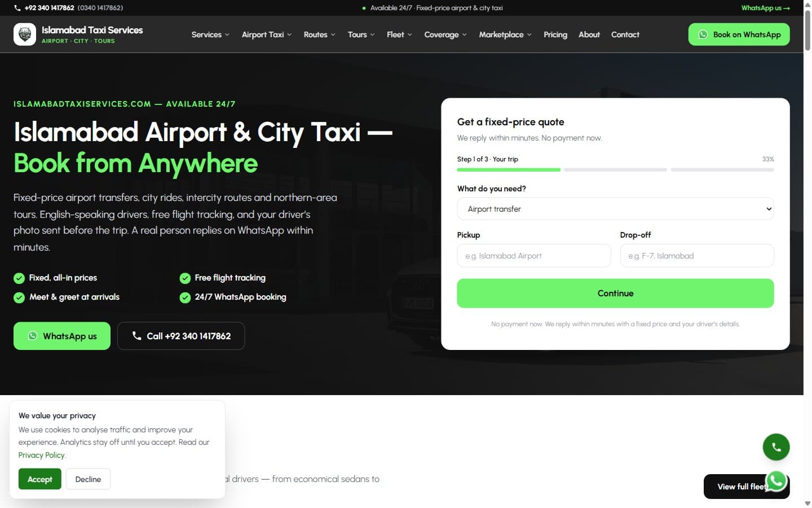Click the checkmark beside Meet & greet at arrivals

(x=19, y=297)
